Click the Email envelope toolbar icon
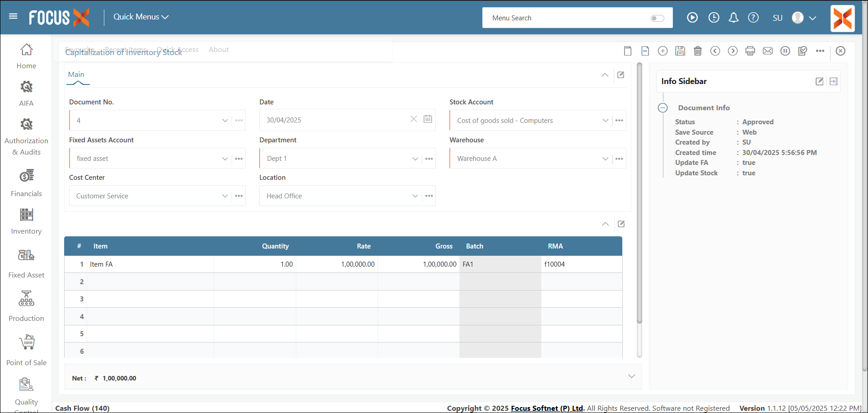868x413 pixels. (x=768, y=51)
